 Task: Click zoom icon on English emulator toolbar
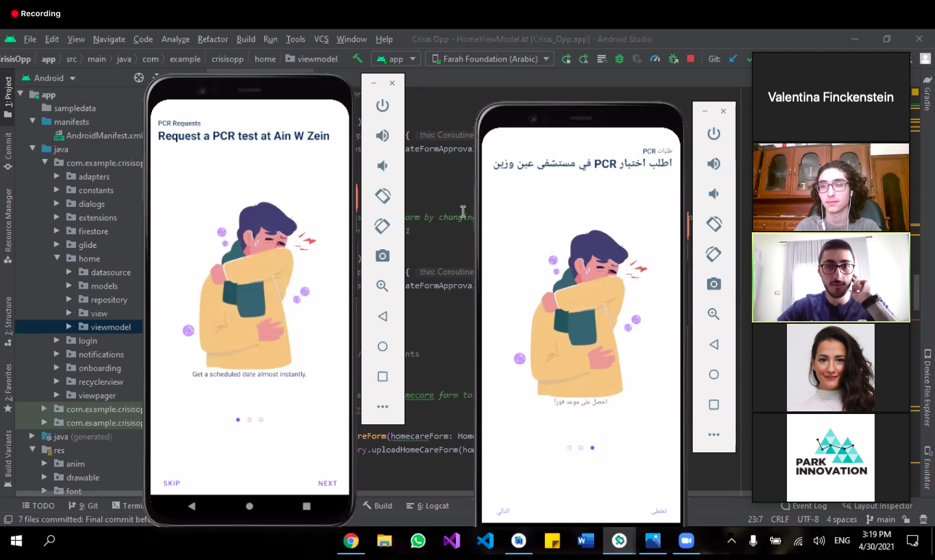(x=382, y=286)
